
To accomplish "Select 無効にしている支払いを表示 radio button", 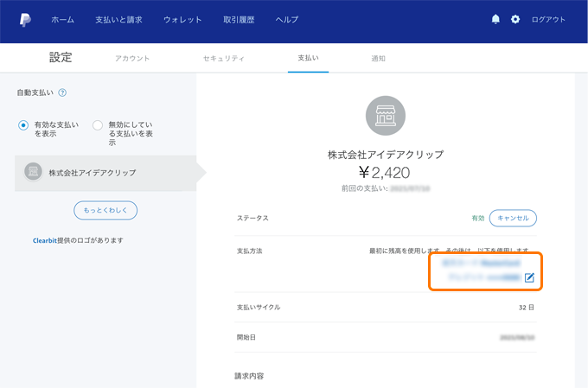I will point(98,125).
